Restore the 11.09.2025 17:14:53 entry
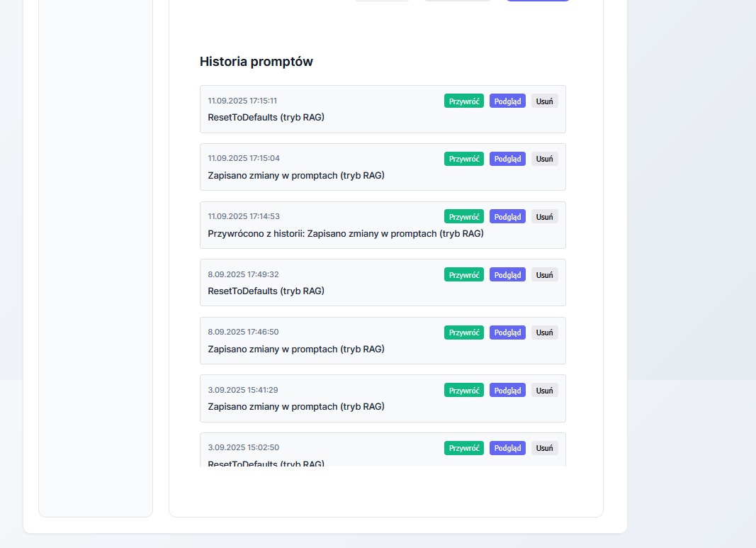 [464, 216]
